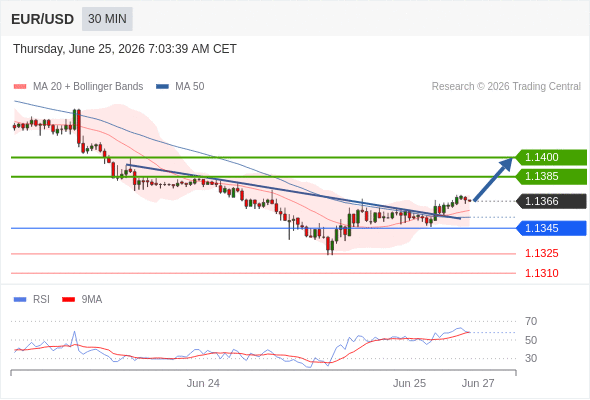
Task: Click the RSI 30 level label
Action: [531, 358]
